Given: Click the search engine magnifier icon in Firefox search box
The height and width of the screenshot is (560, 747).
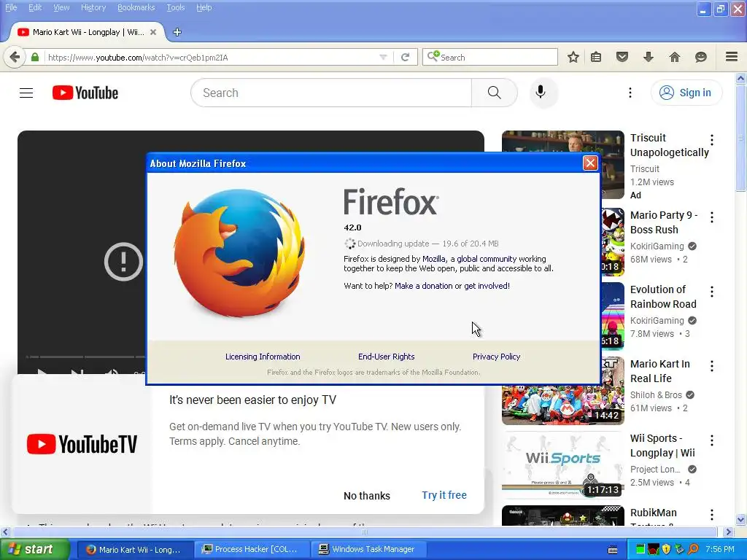Looking at the screenshot, I should (433, 57).
